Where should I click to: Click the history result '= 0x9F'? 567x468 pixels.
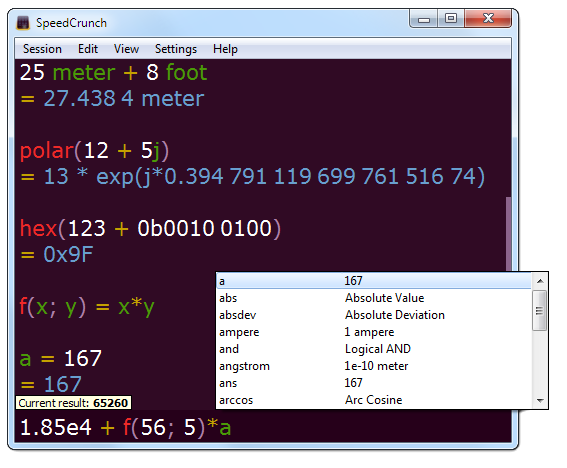[x=57, y=254]
